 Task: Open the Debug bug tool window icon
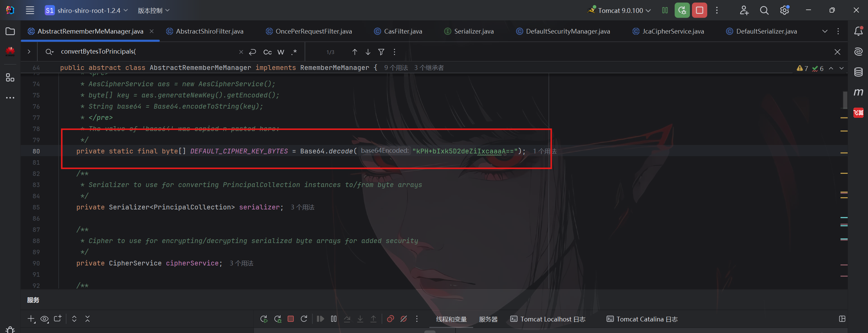pyautogui.click(x=10, y=329)
